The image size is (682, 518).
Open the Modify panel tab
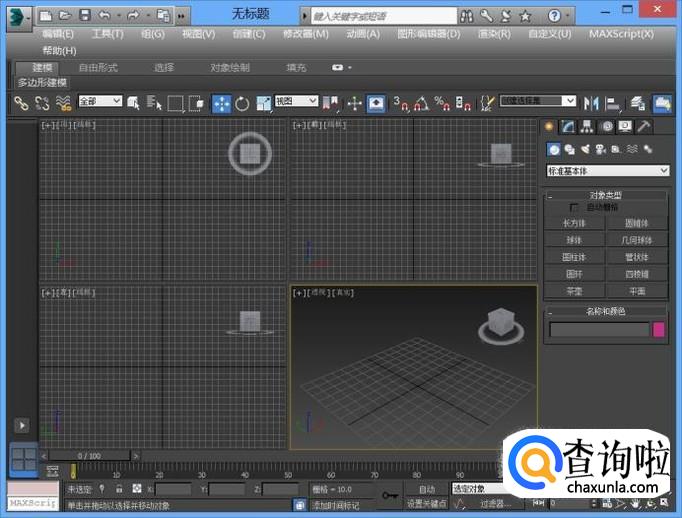[566, 127]
